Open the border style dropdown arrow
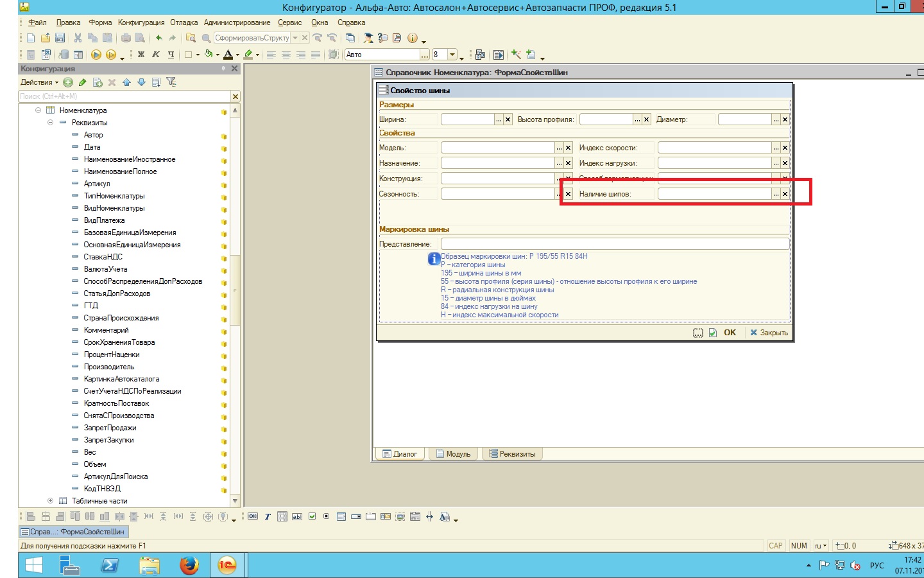Viewport: 924px width, 578px height. tap(198, 55)
